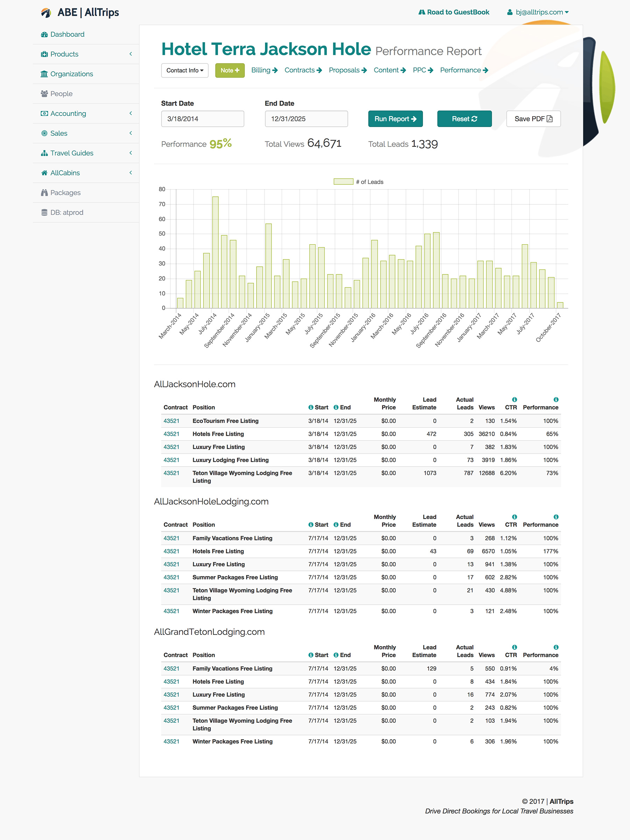Screen dimensions: 630x840
Task: Click the info icon above CTR in AllJacksonHole.com table
Action: 514,399
